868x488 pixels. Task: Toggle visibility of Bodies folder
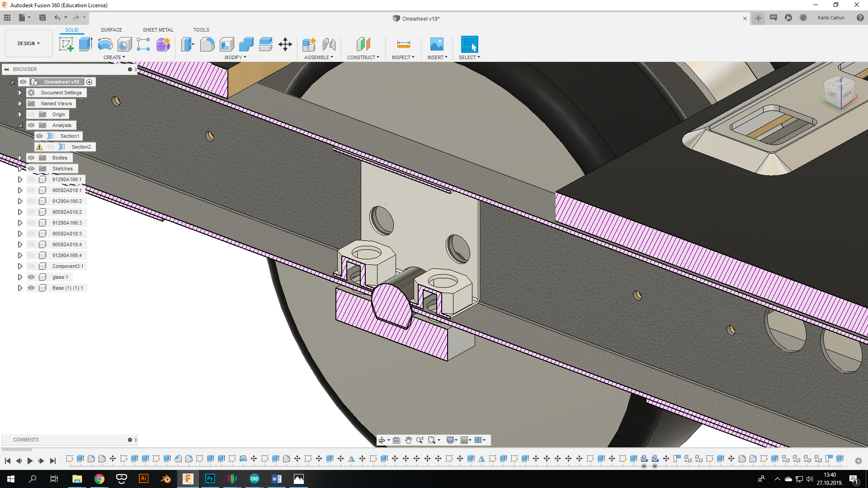click(31, 158)
